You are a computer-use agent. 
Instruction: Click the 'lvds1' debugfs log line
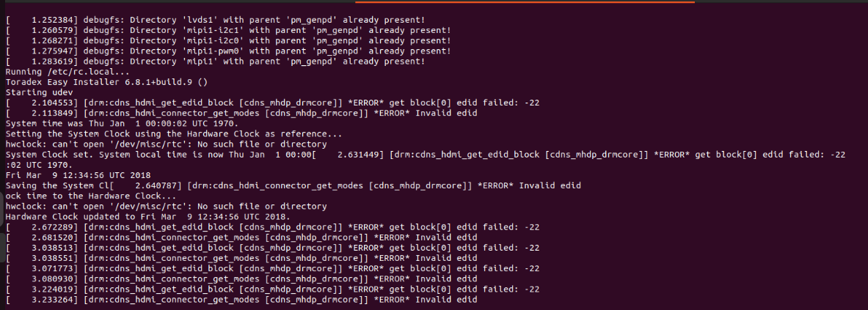[x=218, y=20]
